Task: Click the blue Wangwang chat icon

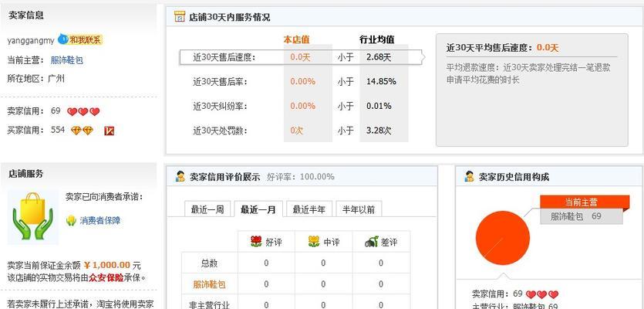Action: point(62,39)
